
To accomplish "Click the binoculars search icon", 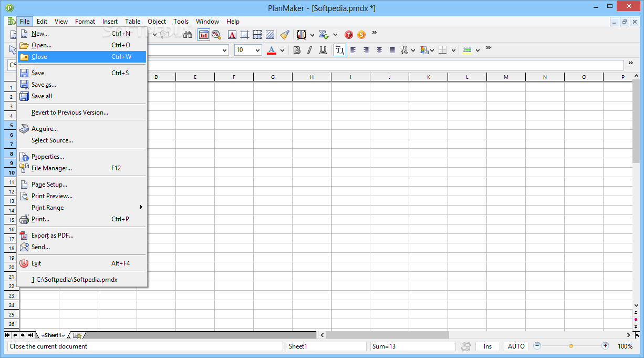I will click(x=187, y=35).
